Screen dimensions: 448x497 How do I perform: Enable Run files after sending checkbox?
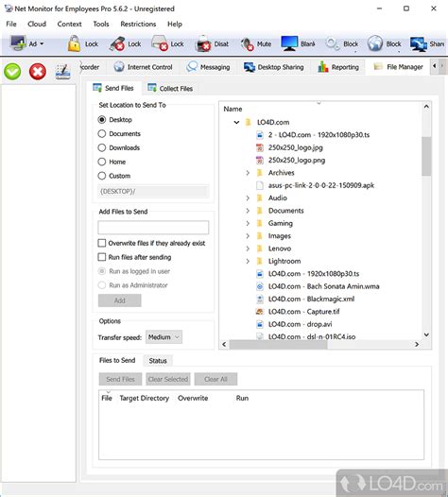tap(102, 257)
